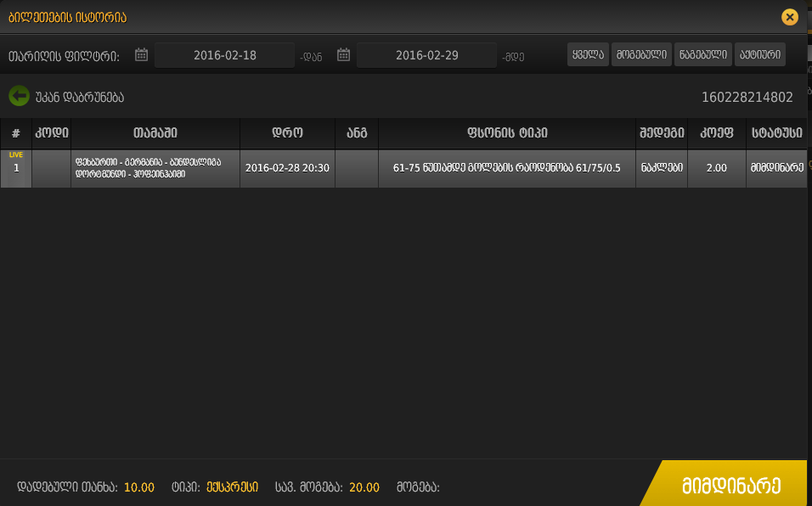Image resolution: width=812 pixels, height=506 pixels.
Task: Click the თამაში column header
Action: point(155,133)
